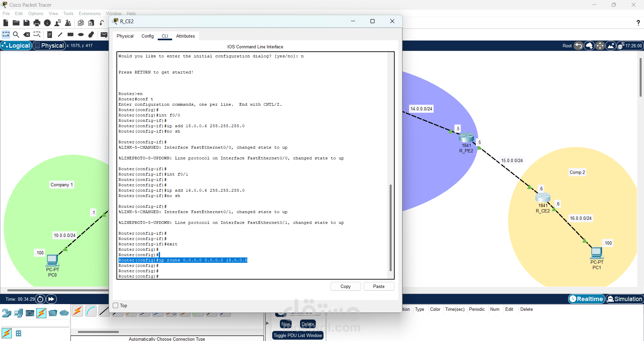Click the Copy button in CLI
The image size is (644, 341).
(346, 286)
